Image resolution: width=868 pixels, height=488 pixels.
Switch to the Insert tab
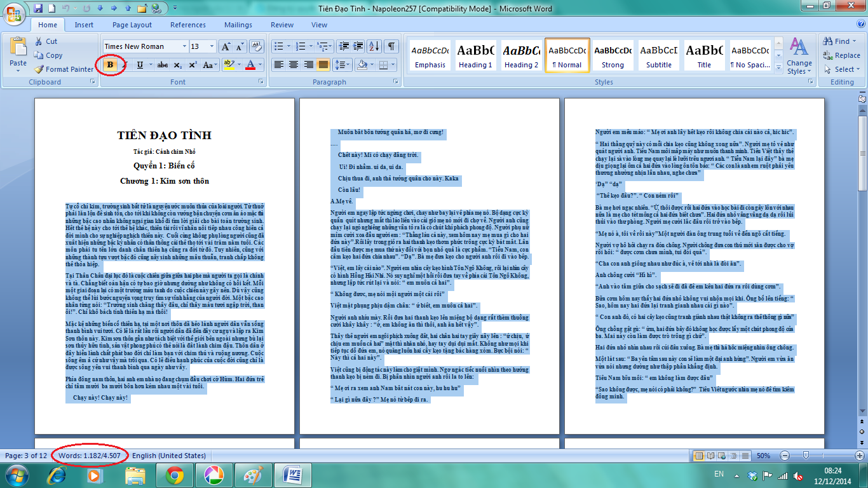(84, 25)
